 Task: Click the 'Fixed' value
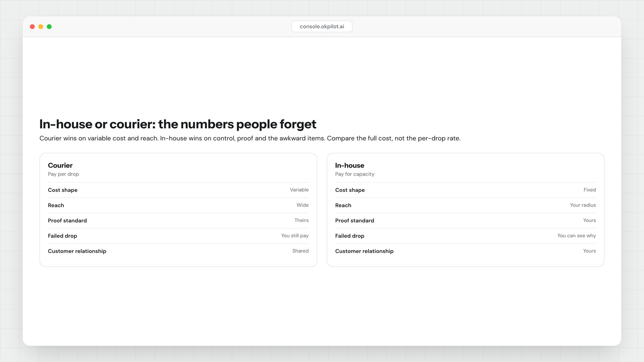click(590, 190)
